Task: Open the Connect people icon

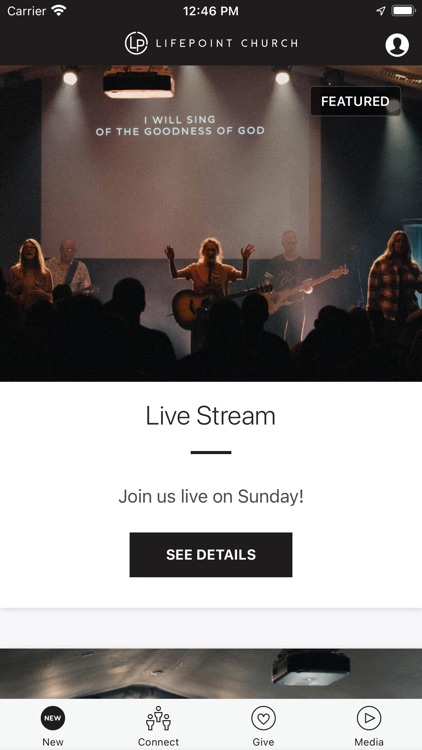Action: 158,718
